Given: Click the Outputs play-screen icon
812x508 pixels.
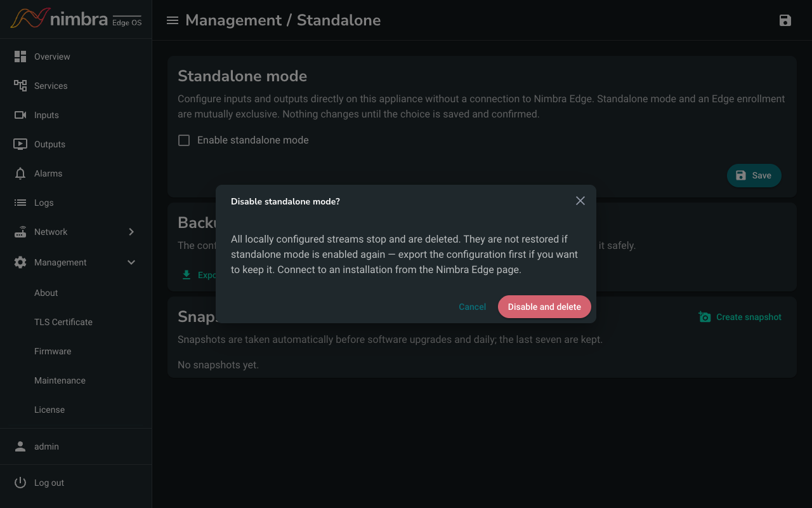Looking at the screenshot, I should [20, 144].
